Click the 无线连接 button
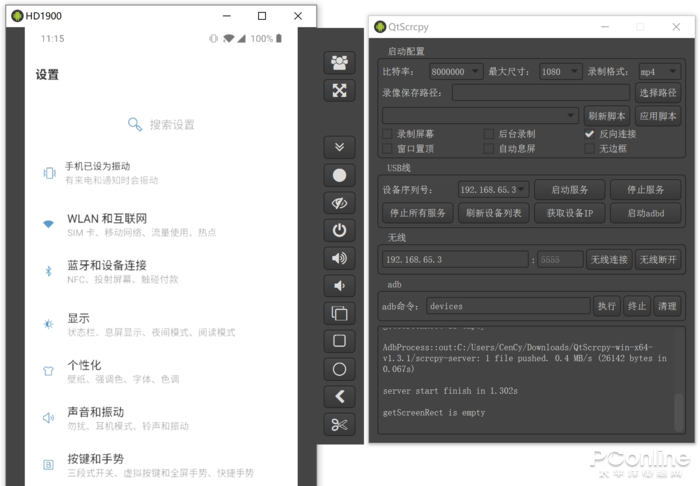The height and width of the screenshot is (486, 700). pyautogui.click(x=607, y=260)
